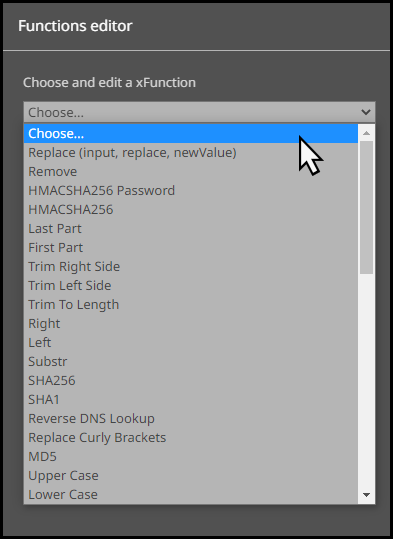Select Reverse DNS Lookup
393x539 pixels.
[191, 419]
